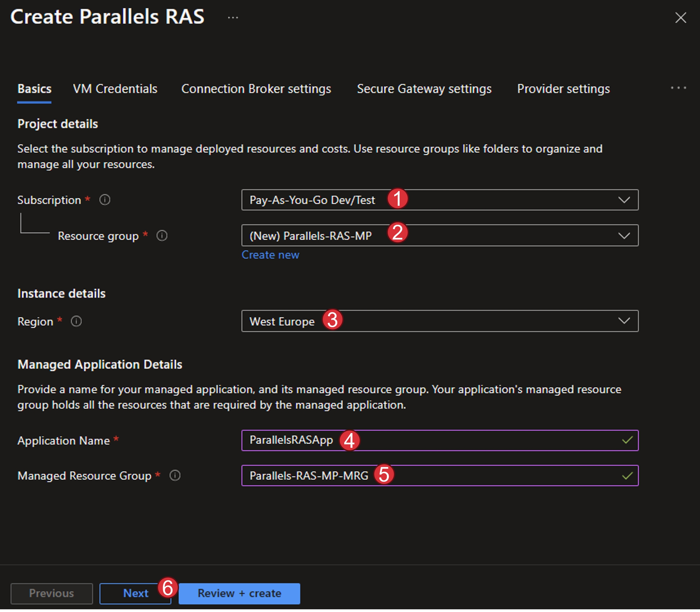
Task: Click the Subscription info icon
Action: pyautogui.click(x=105, y=200)
